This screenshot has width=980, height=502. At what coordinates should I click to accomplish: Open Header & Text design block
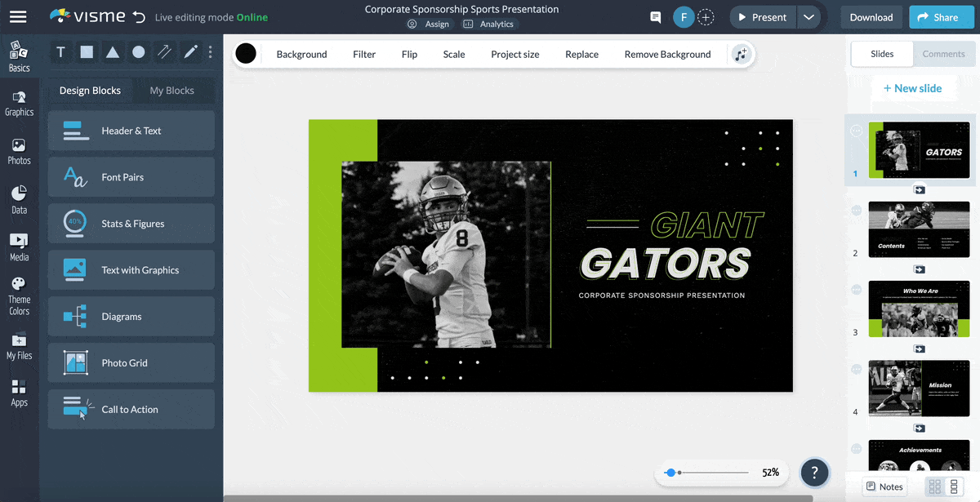131,131
